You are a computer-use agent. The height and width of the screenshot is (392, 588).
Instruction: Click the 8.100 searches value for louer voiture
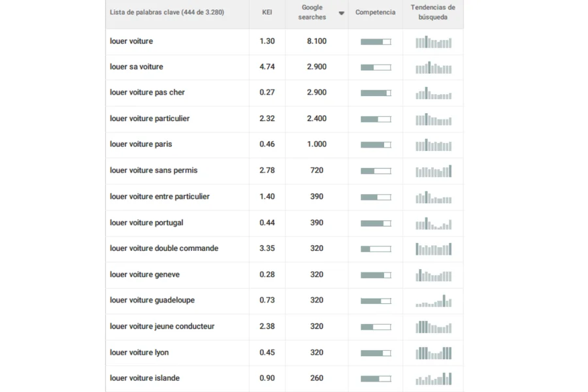click(316, 41)
